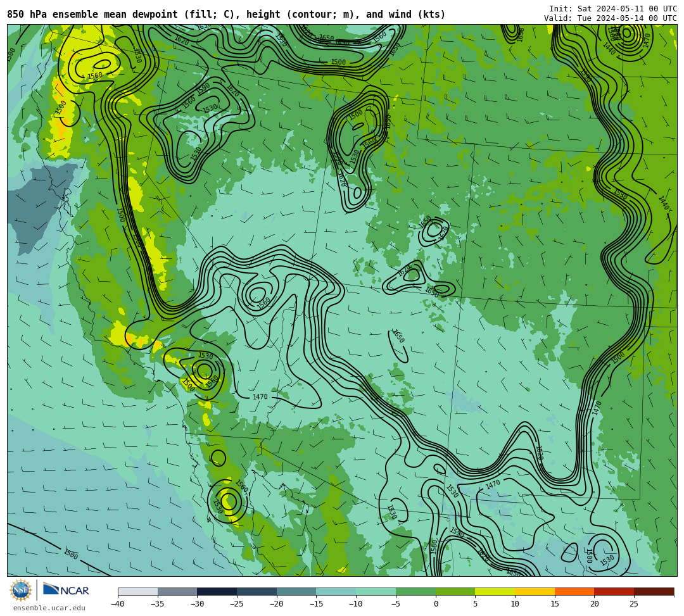Pick the mint green -10 to -5 colorbar swatch
Viewport: 684px width, 616px height.
coord(376,591)
